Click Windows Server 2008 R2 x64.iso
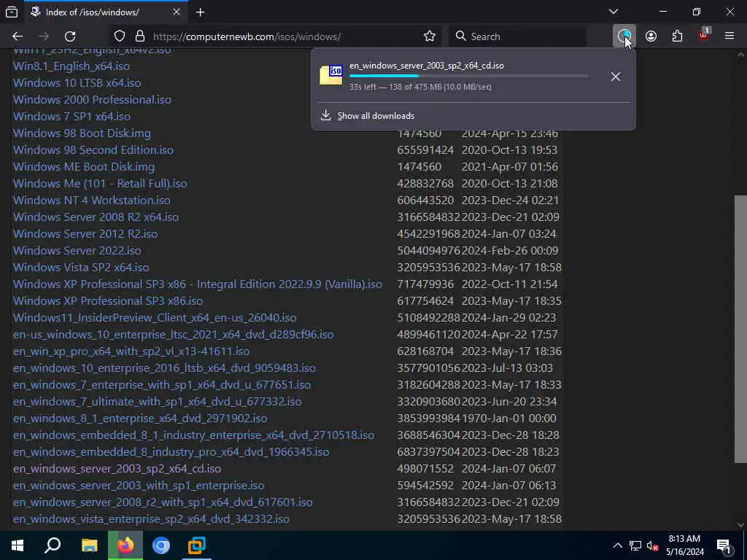The height and width of the screenshot is (560, 747). point(96,217)
